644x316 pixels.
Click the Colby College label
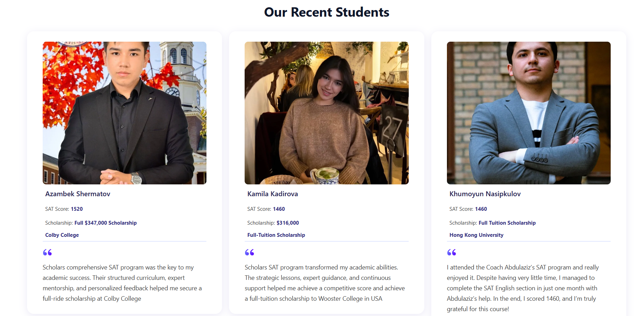tap(62, 235)
